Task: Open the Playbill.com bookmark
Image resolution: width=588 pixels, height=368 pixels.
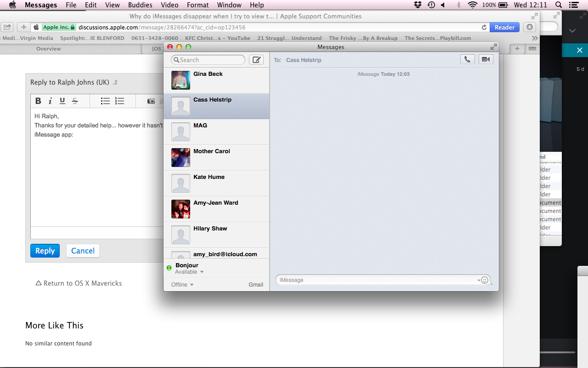Action: point(438,38)
